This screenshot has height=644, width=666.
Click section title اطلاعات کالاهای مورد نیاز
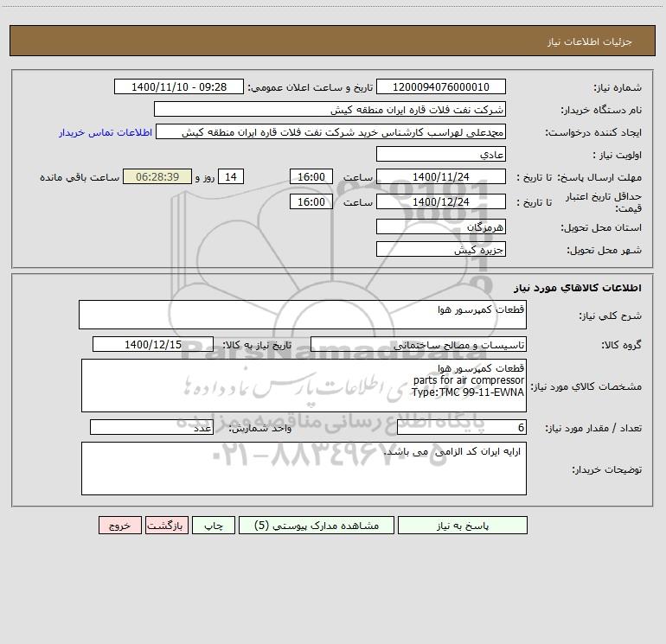tap(577, 288)
